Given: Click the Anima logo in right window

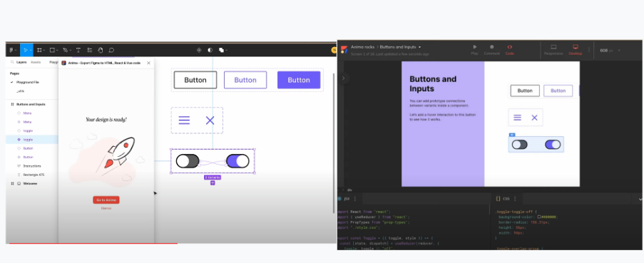Looking at the screenshot, I should tap(344, 50).
